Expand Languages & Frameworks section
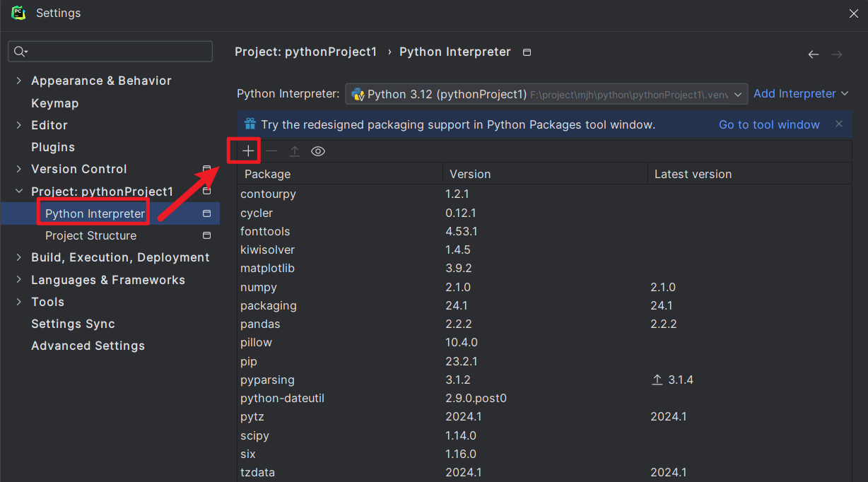The width and height of the screenshot is (868, 482). tap(18, 280)
